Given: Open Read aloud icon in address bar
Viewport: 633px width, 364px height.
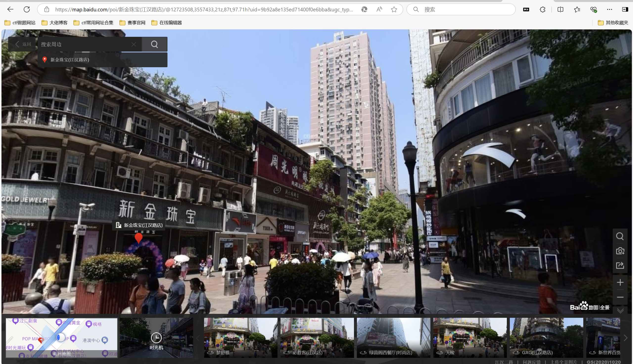Looking at the screenshot, I should (x=379, y=9).
